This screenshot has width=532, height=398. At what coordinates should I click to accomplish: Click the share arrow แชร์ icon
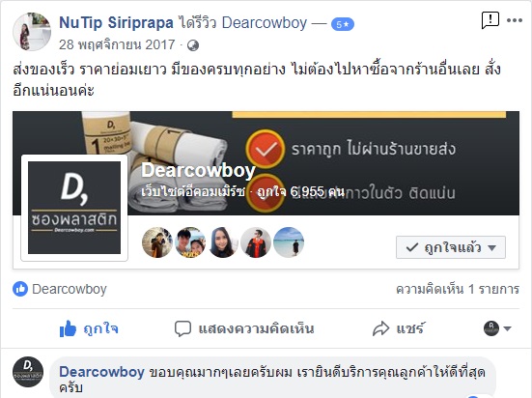click(x=380, y=328)
